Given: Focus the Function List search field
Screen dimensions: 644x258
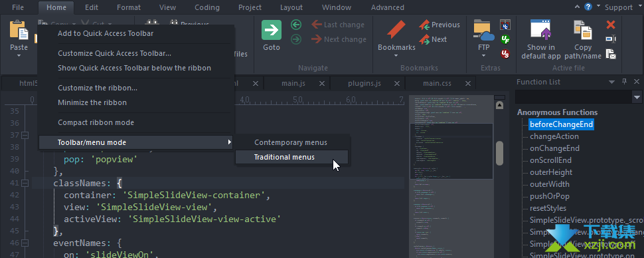Looking at the screenshot, I should 574,98.
